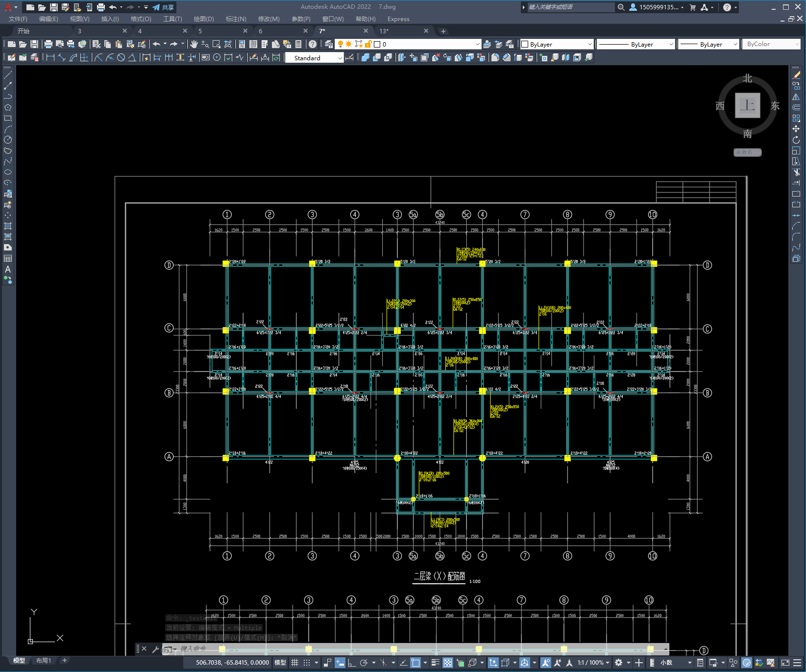Click the ViewCube 上 top face

click(x=748, y=105)
